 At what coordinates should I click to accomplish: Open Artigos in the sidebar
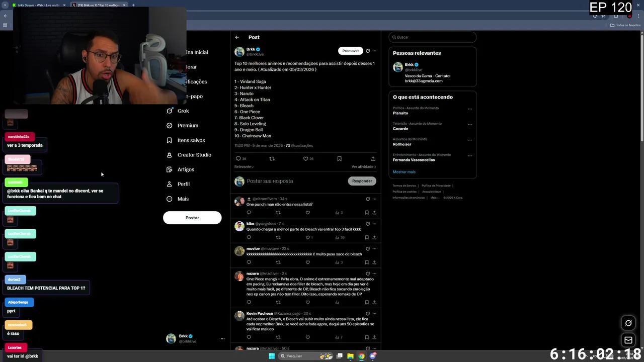pos(180,169)
